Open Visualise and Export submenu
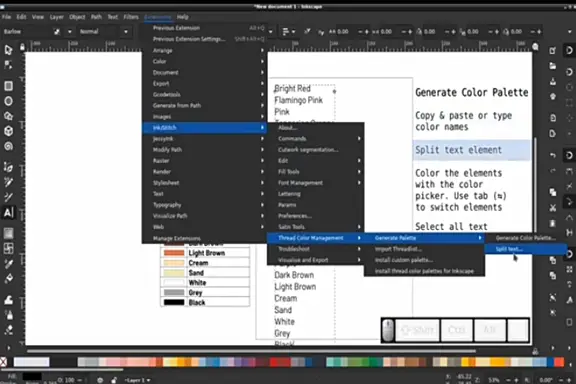Image resolution: width=576 pixels, height=384 pixels. (x=316, y=260)
